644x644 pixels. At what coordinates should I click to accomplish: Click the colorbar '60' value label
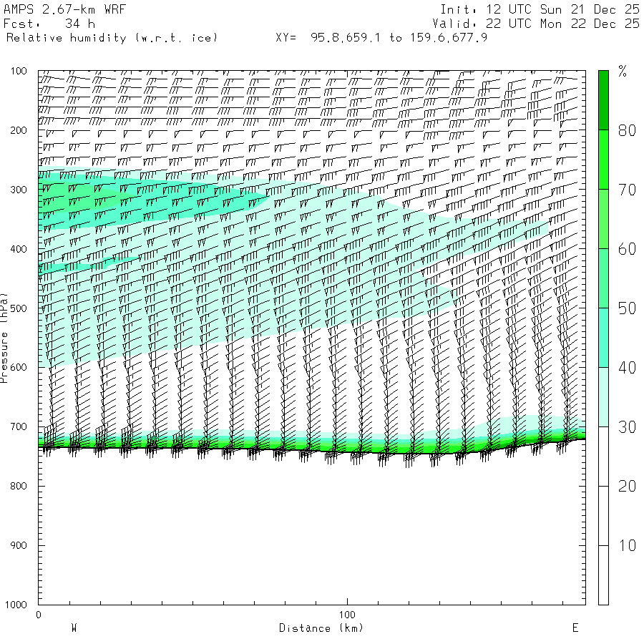pyautogui.click(x=627, y=249)
